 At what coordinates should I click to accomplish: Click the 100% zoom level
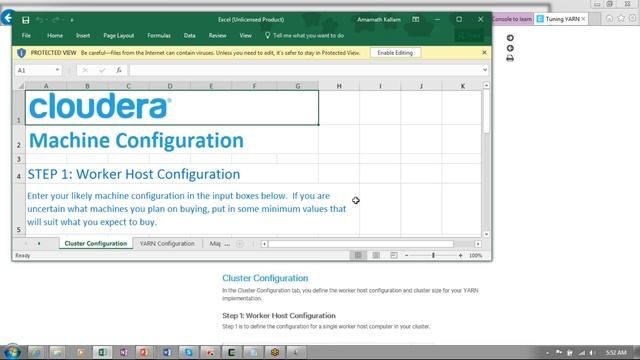point(476,256)
